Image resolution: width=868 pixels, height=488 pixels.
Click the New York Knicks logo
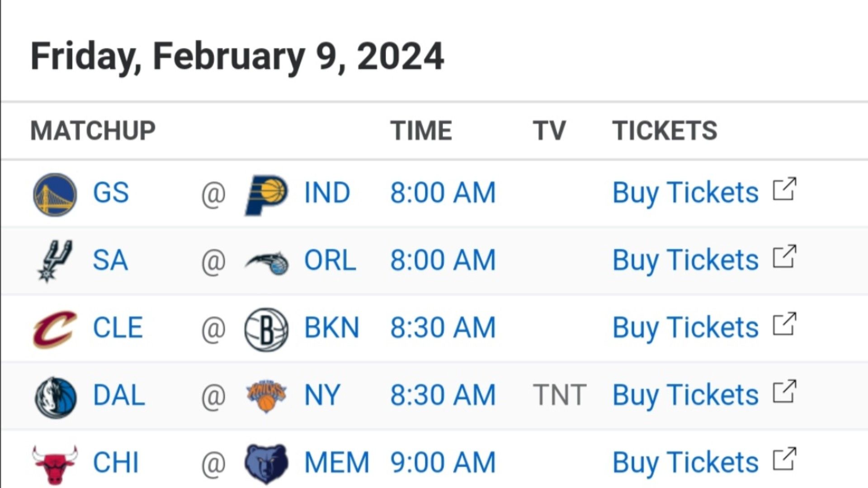[266, 396]
